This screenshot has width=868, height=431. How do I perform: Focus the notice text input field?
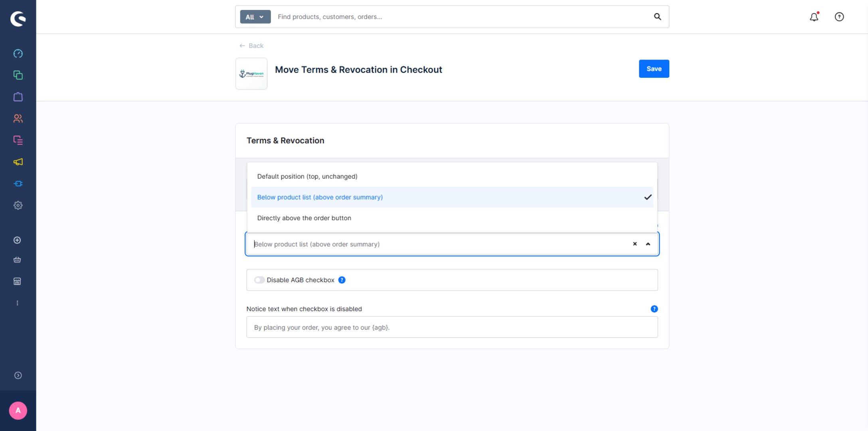click(452, 327)
